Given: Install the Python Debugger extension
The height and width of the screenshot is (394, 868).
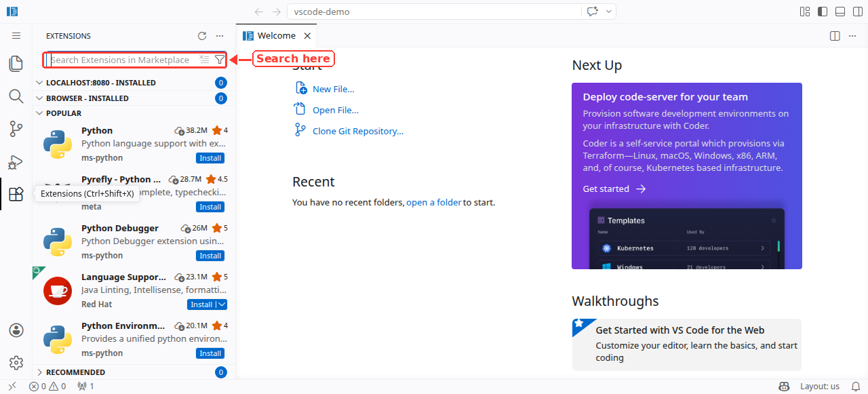Looking at the screenshot, I should (x=210, y=256).
